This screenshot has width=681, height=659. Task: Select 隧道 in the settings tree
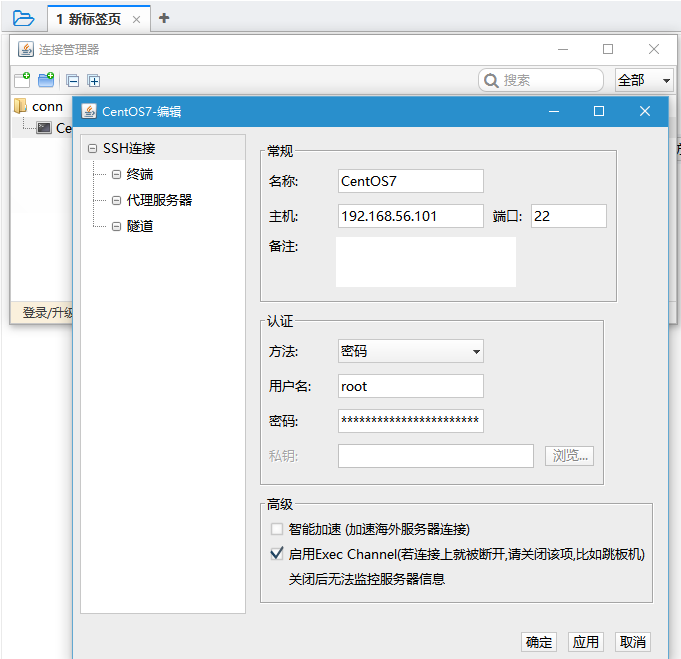140,226
